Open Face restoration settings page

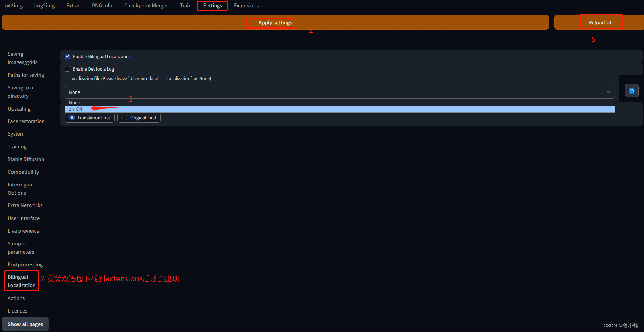26,121
